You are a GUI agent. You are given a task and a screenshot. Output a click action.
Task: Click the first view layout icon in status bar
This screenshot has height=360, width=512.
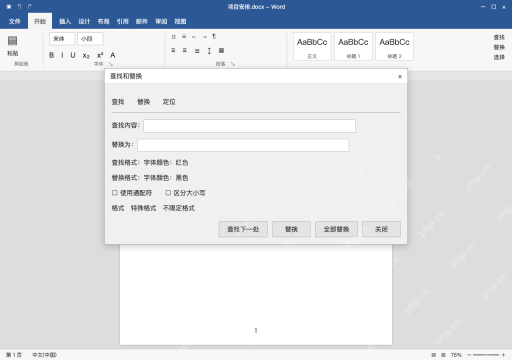pyautogui.click(x=434, y=355)
